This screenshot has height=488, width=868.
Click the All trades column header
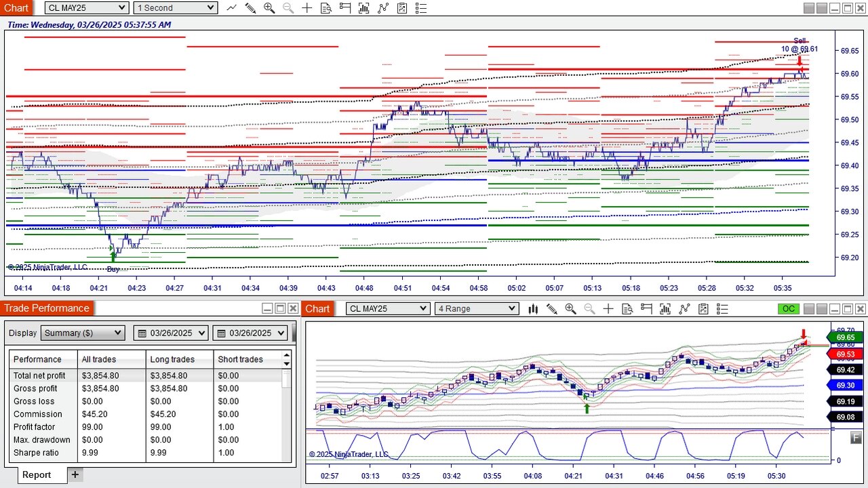[x=112, y=359]
